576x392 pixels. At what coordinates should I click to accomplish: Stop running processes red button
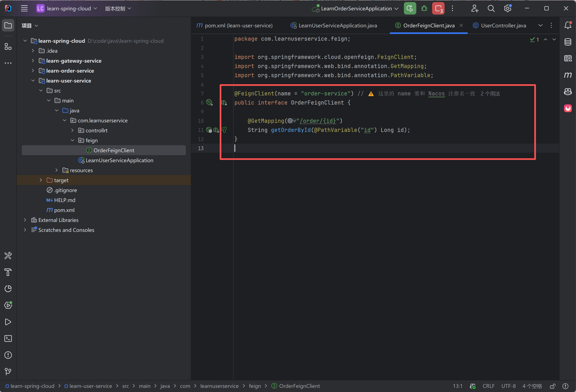coord(438,9)
